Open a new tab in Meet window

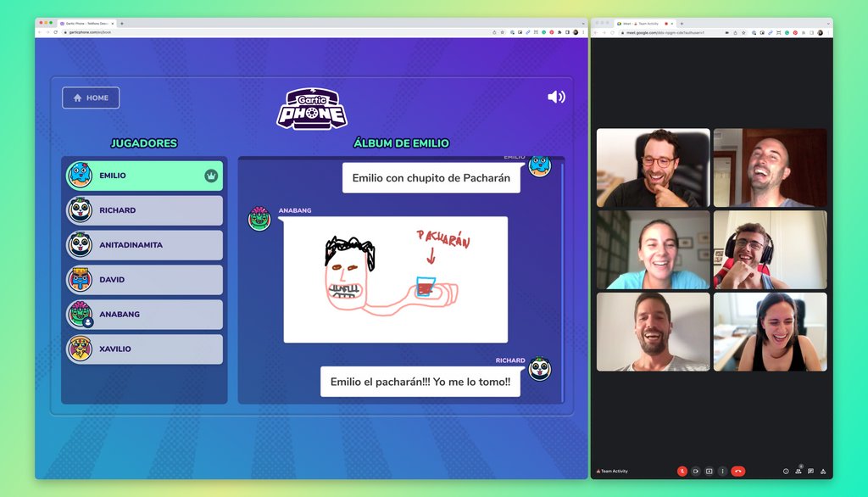[x=682, y=23]
